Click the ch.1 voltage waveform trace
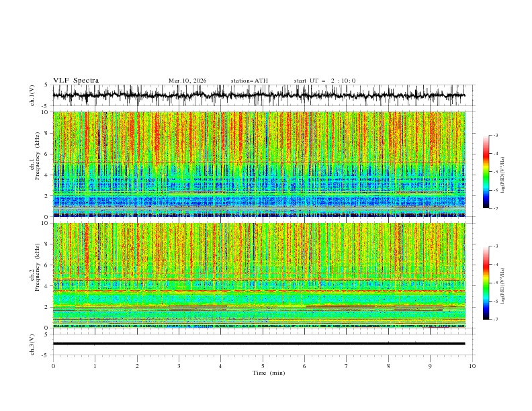Viewport: 532px width, 411px height. (x=259, y=95)
